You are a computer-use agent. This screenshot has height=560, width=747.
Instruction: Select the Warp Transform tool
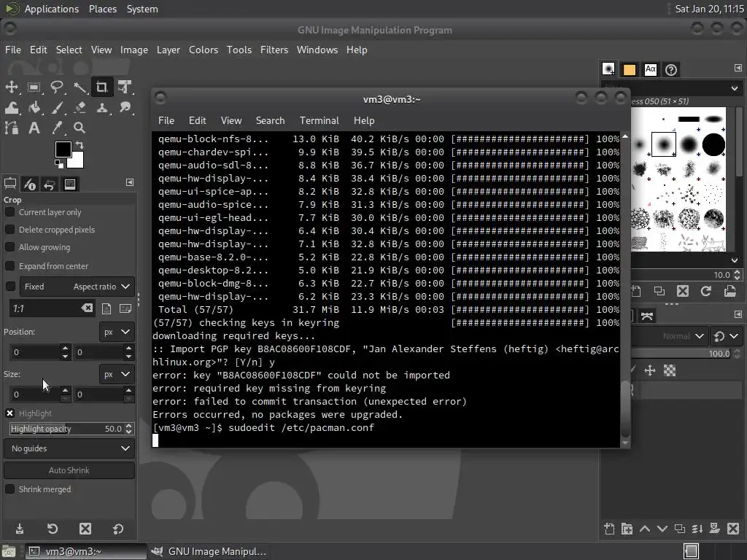(12, 108)
